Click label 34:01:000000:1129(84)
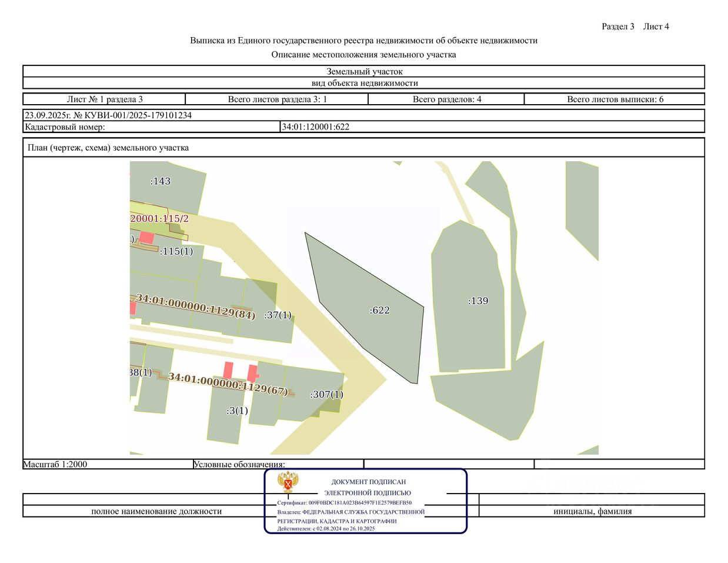Image resolution: width=728 pixels, height=563 pixels. tap(196, 307)
